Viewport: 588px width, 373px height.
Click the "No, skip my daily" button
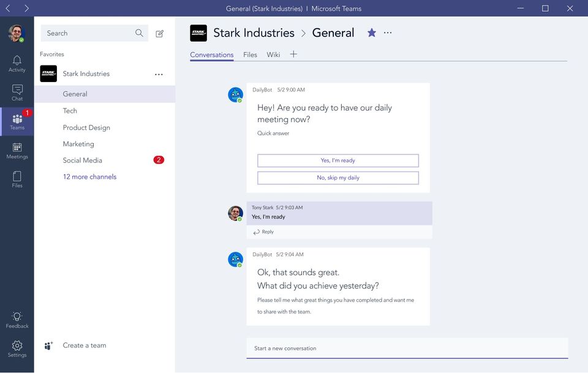[338, 178]
